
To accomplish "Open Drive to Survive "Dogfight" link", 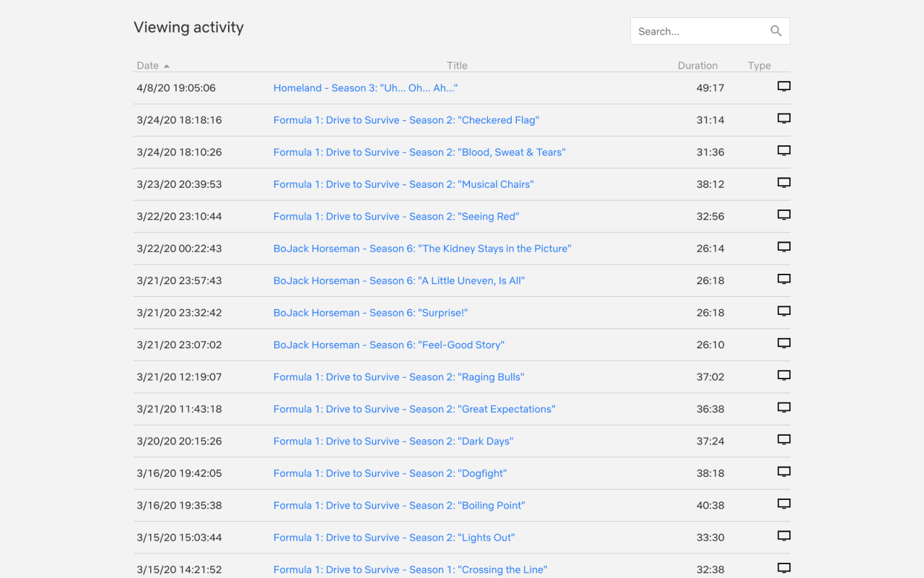I will click(x=391, y=473).
